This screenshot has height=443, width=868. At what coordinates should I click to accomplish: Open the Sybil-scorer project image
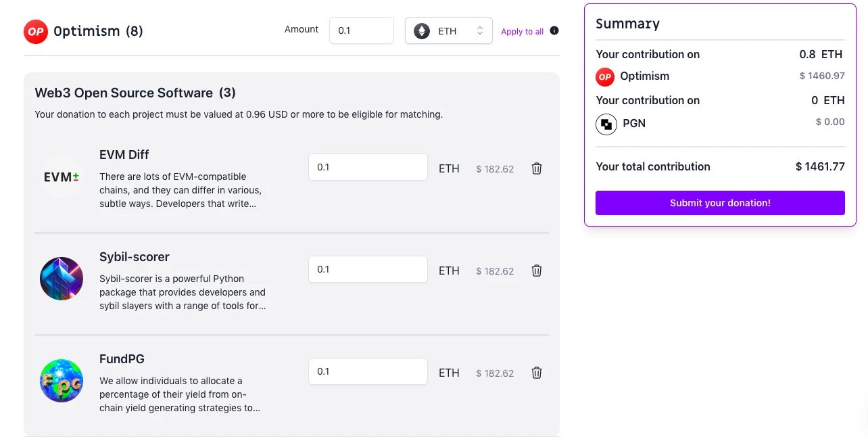[62, 279]
